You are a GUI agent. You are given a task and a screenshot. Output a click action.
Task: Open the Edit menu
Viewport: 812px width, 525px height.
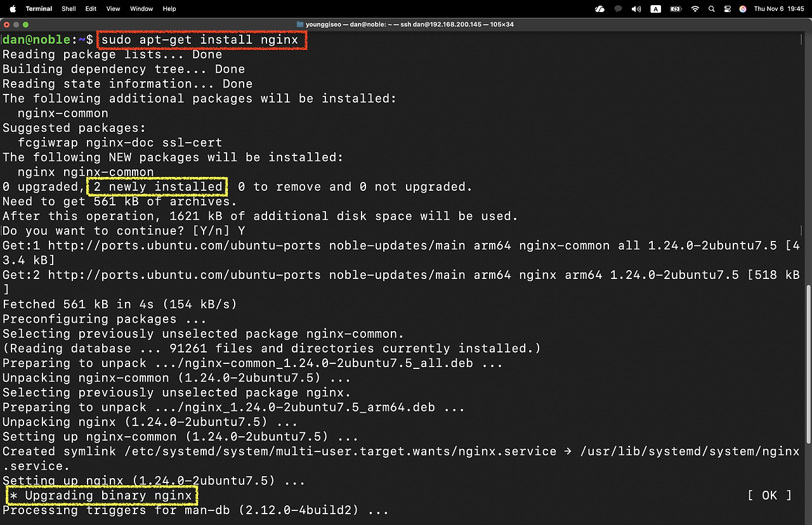pyautogui.click(x=91, y=9)
